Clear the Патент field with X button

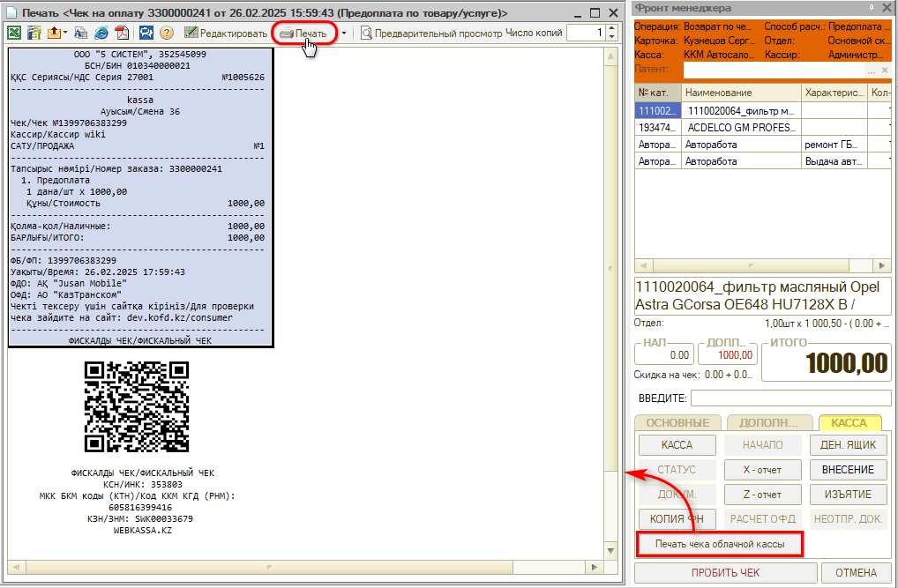pyautogui.click(x=884, y=70)
